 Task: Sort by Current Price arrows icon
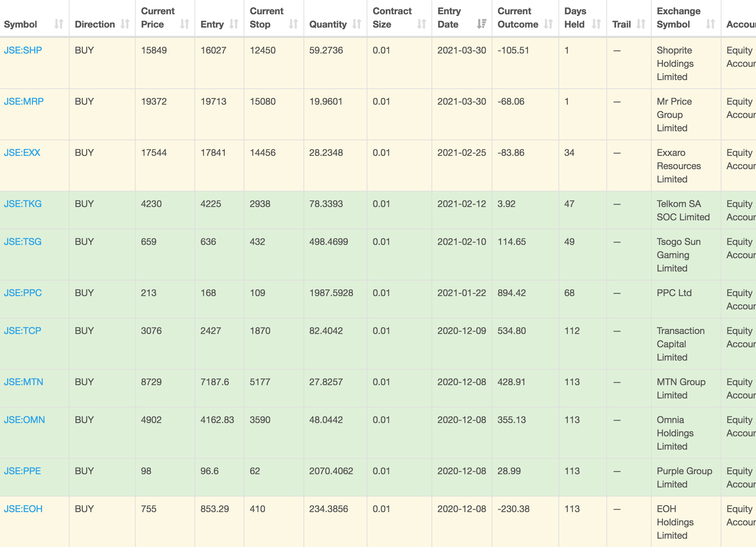pos(185,24)
